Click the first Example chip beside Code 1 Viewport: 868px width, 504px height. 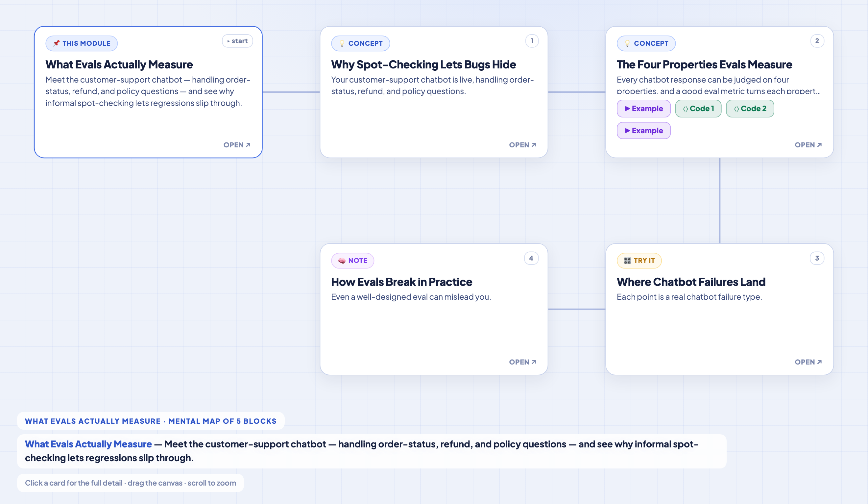[643, 109]
